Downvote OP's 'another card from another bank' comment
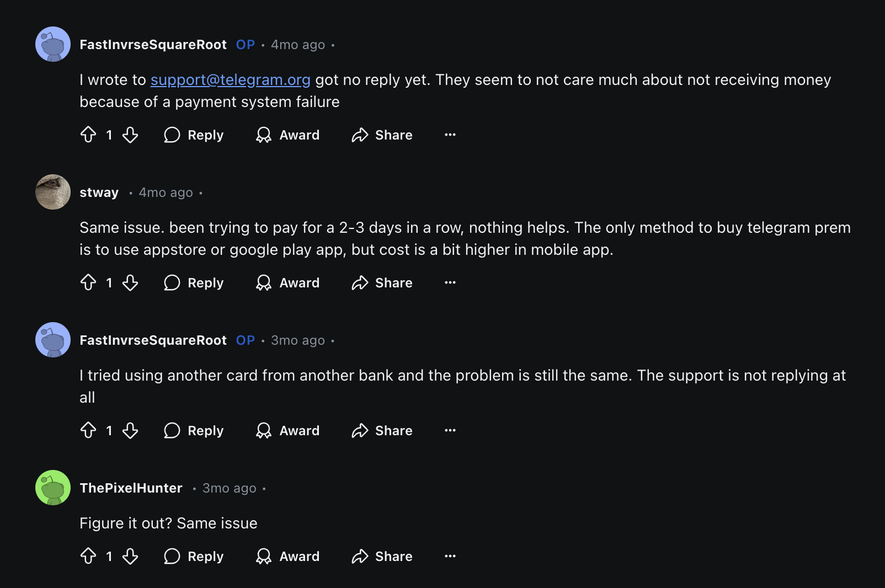This screenshot has height=588, width=885. [x=130, y=430]
